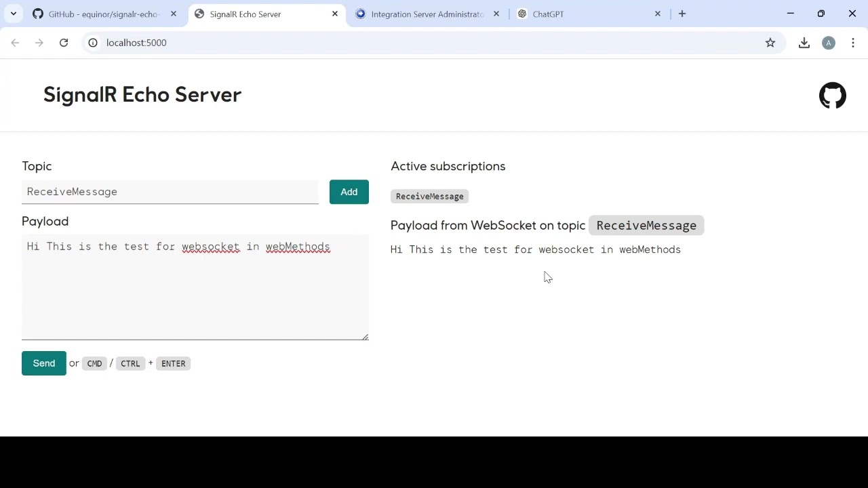Minimize the Chrome window
Image resolution: width=868 pixels, height=488 pixels.
[791, 14]
